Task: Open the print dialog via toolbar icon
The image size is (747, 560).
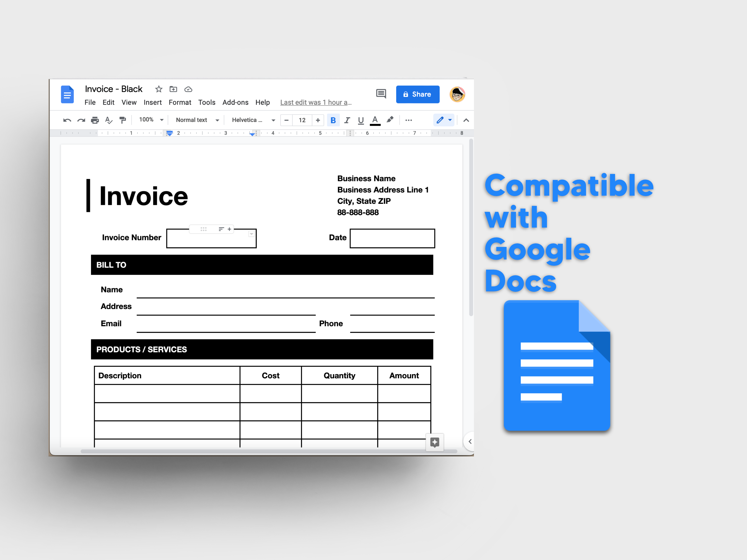Action: pos(95,120)
